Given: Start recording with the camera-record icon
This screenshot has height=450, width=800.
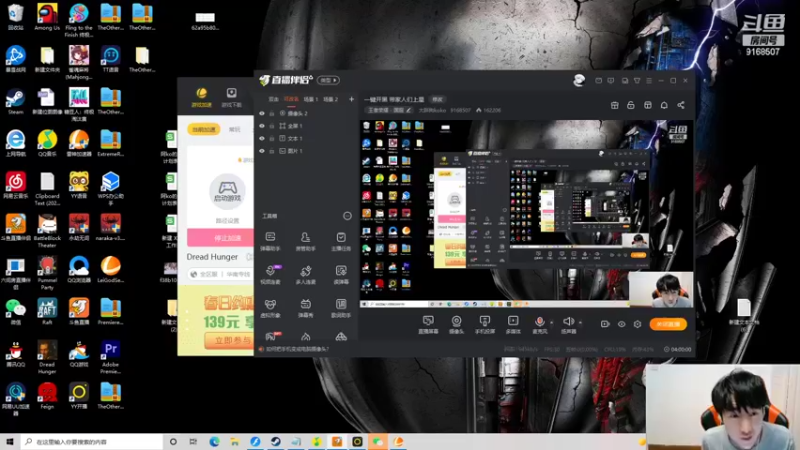Looking at the screenshot, I should [x=605, y=324].
